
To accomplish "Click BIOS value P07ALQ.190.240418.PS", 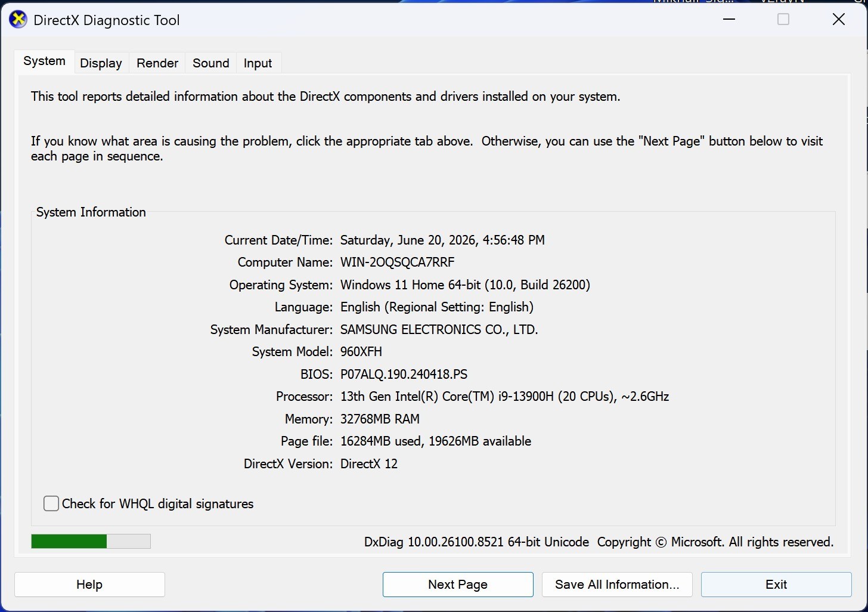I will (x=404, y=375).
